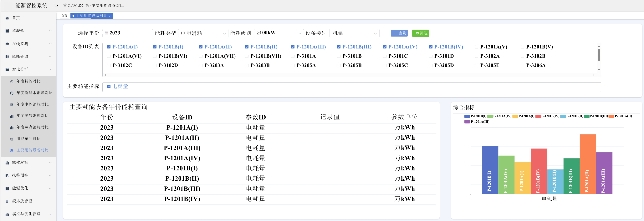Toggle the P-1201B(I) legend color swatch
Viewport: 644px width, 221px height.
pos(467,116)
